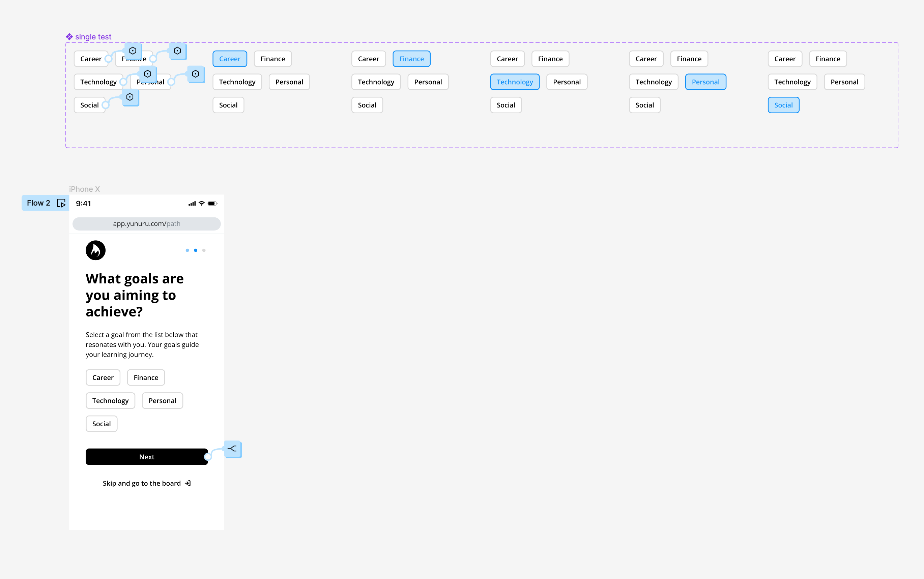The image size is (924, 579).
Task: Click the Social goal tag
Action: [x=102, y=424]
